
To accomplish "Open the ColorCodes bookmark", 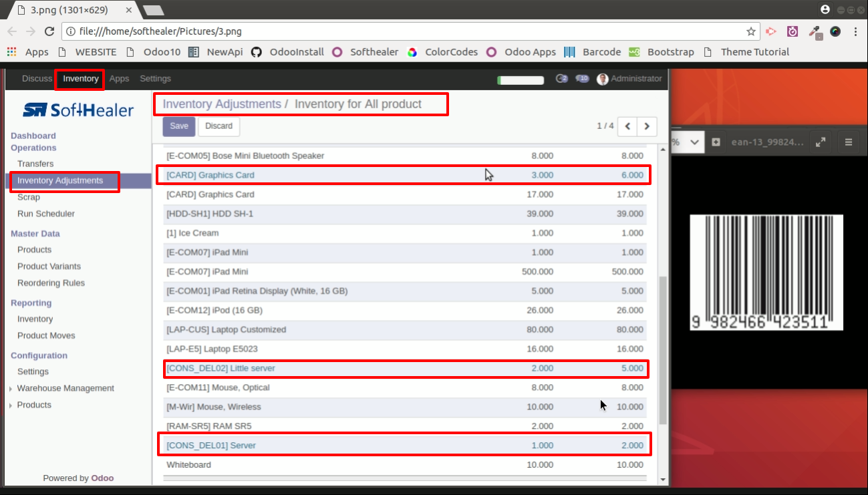I will pos(442,51).
